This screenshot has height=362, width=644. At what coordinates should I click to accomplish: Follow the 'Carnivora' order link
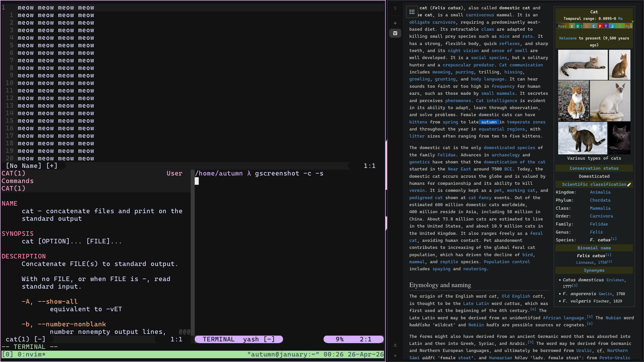click(601, 216)
